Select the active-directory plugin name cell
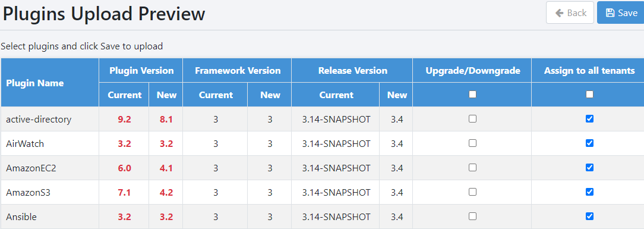 click(50, 119)
